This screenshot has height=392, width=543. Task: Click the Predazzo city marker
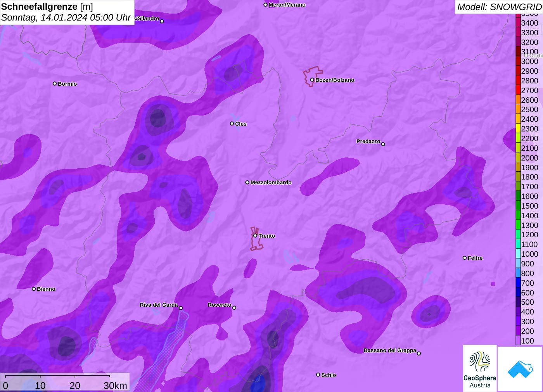tap(383, 144)
